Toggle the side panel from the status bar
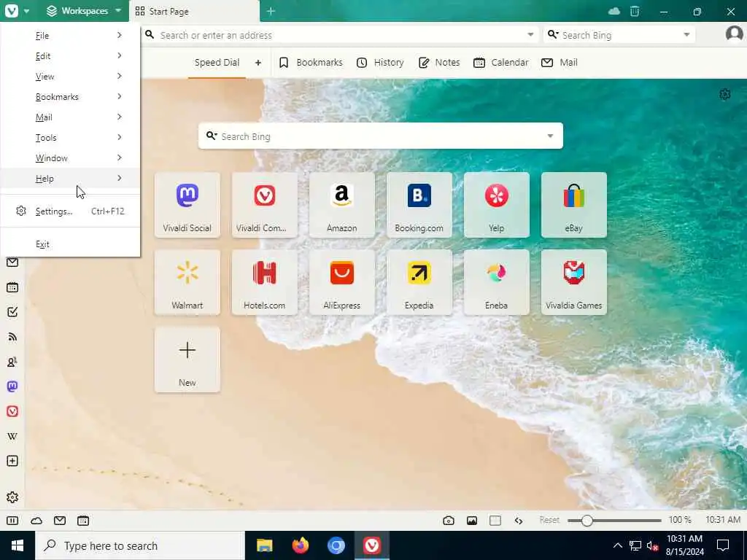Image resolution: width=747 pixels, height=560 pixels. pyautogui.click(x=12, y=521)
